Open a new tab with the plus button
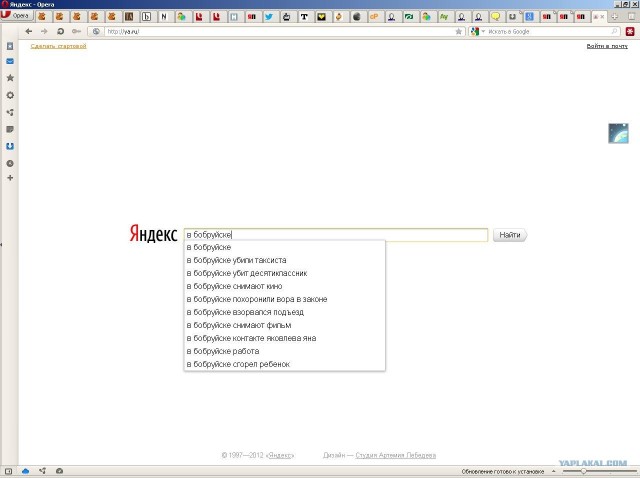The width and height of the screenshot is (640, 478). point(614,17)
